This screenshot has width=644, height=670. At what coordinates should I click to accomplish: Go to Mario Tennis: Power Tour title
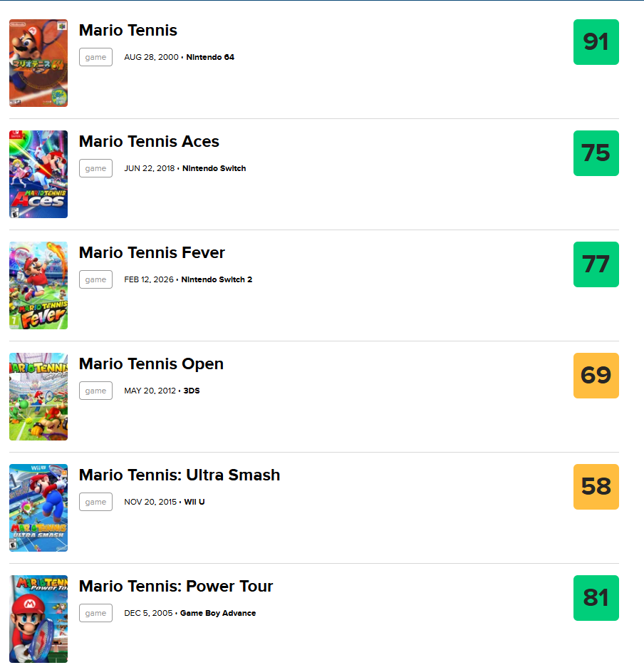click(x=176, y=586)
